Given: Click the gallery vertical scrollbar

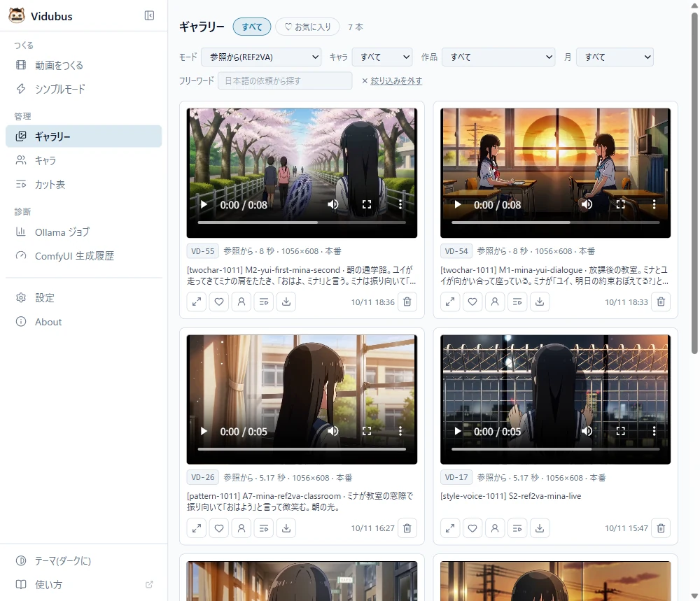Looking at the screenshot, I should (x=694, y=183).
